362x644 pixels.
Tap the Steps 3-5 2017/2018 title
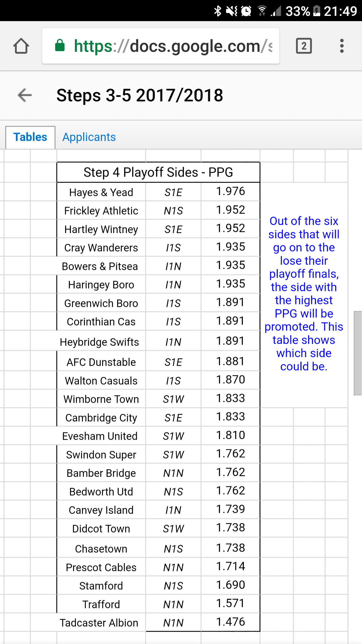coord(140,95)
